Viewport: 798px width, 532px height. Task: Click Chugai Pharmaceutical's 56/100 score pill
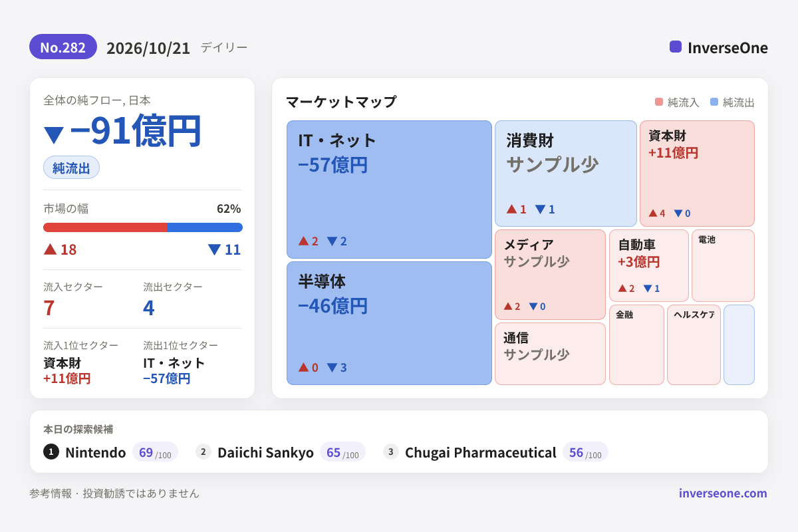point(585,452)
